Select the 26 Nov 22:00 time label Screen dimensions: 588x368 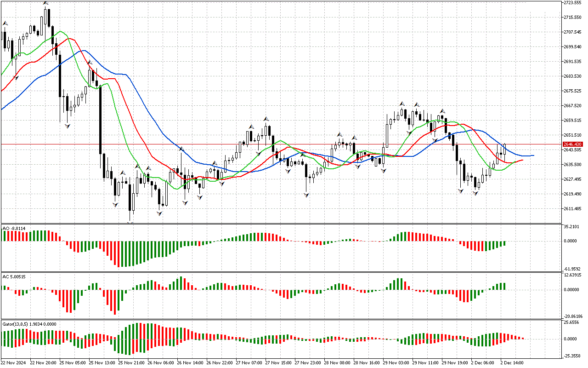click(220, 363)
